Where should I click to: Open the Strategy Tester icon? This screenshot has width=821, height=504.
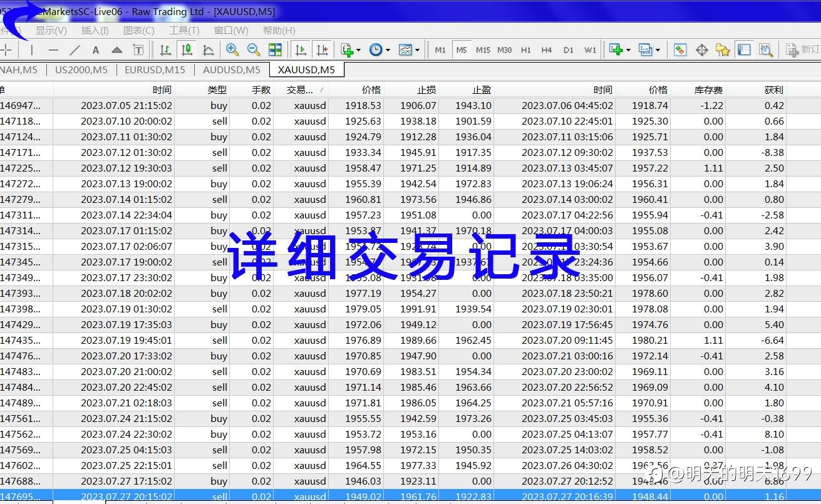coord(765,49)
